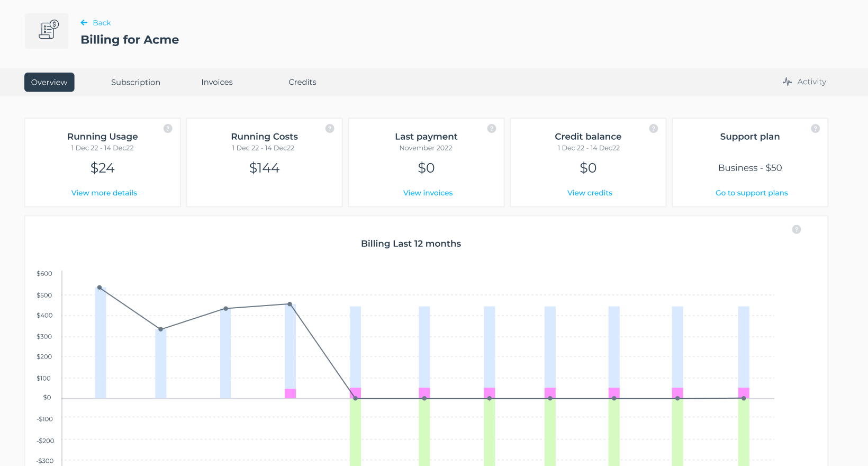Click the Back arrow icon
868x466 pixels.
[x=84, y=23]
